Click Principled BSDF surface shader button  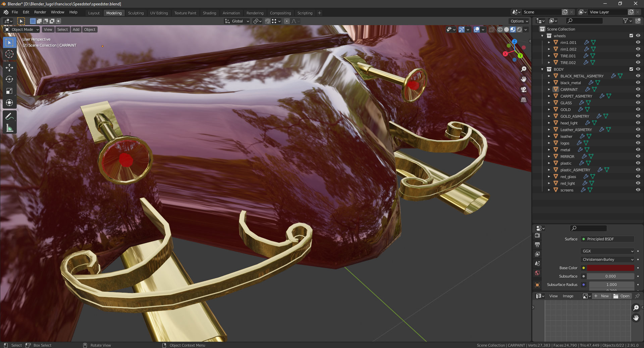(x=607, y=239)
